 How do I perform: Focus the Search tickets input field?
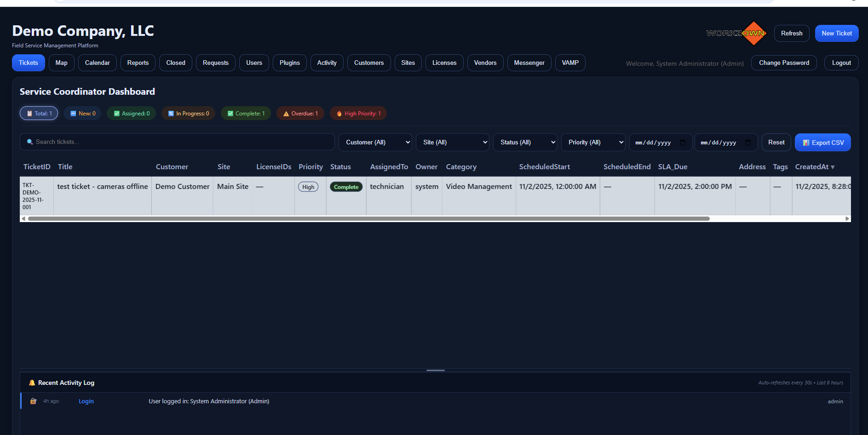click(177, 142)
